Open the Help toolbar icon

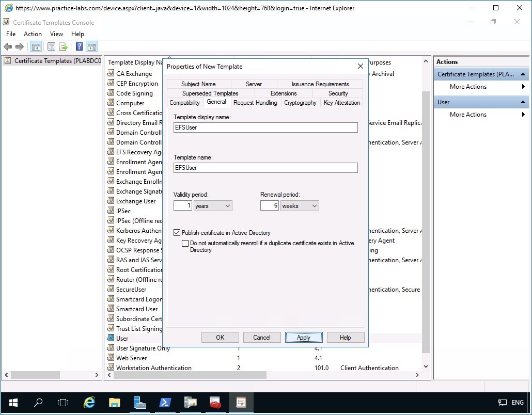[x=79, y=46]
